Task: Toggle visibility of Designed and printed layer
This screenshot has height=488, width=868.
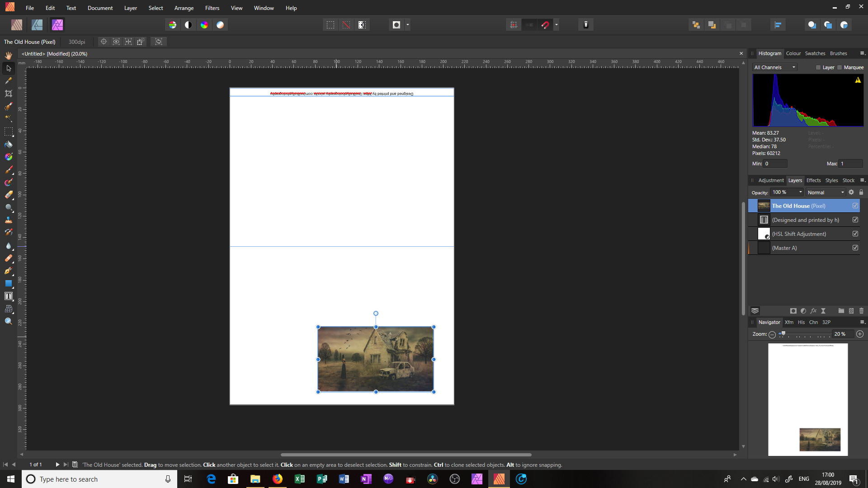Action: pyautogui.click(x=855, y=220)
